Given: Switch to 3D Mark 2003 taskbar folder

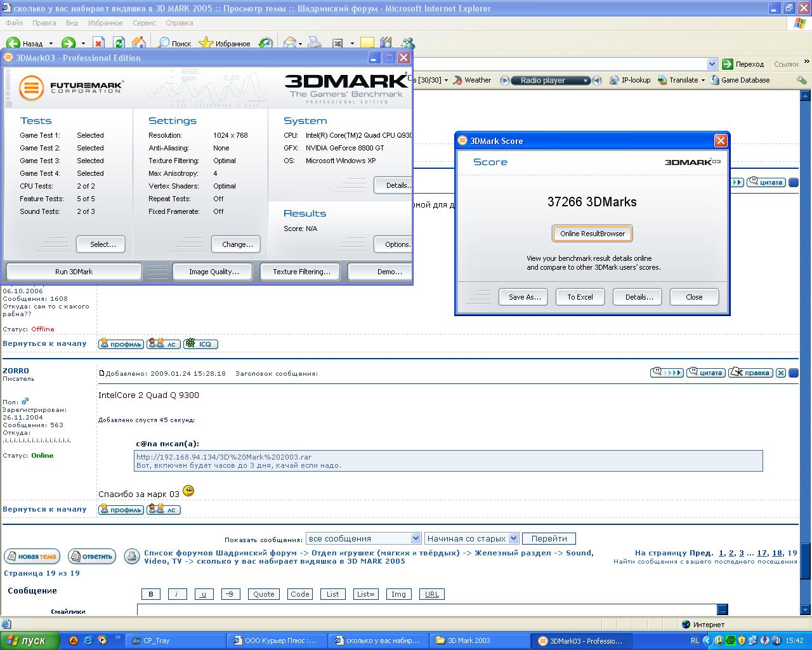Looking at the screenshot, I should 480,640.
